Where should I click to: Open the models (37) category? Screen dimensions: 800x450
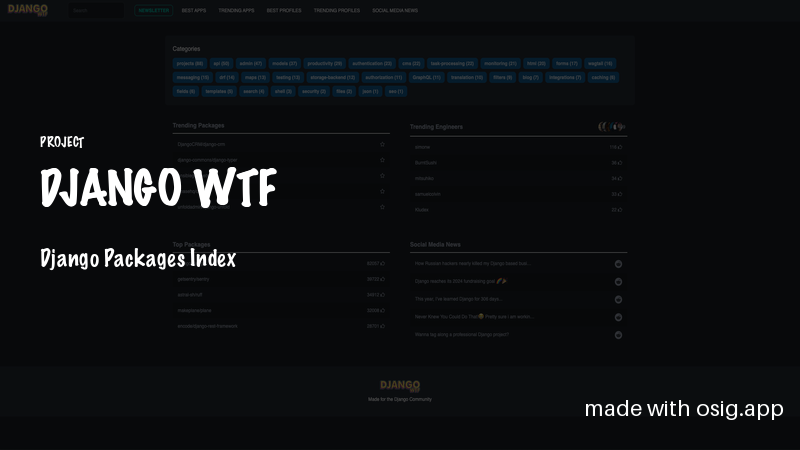pos(285,64)
